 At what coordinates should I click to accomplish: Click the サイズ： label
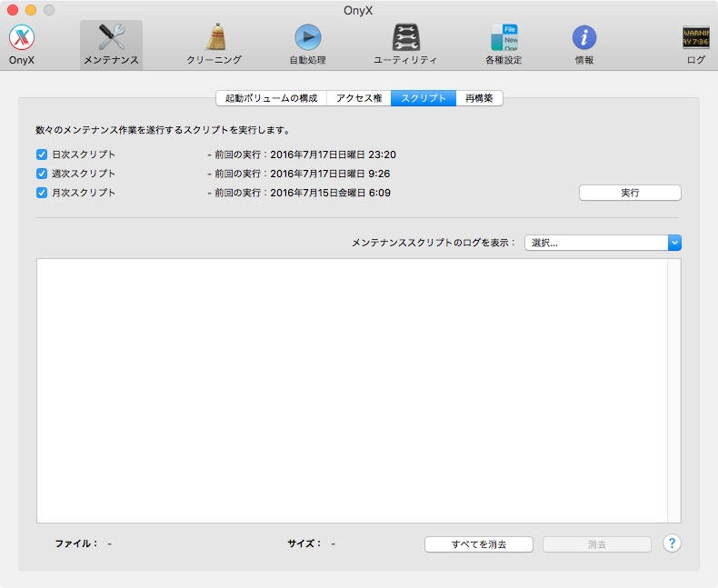coord(304,543)
